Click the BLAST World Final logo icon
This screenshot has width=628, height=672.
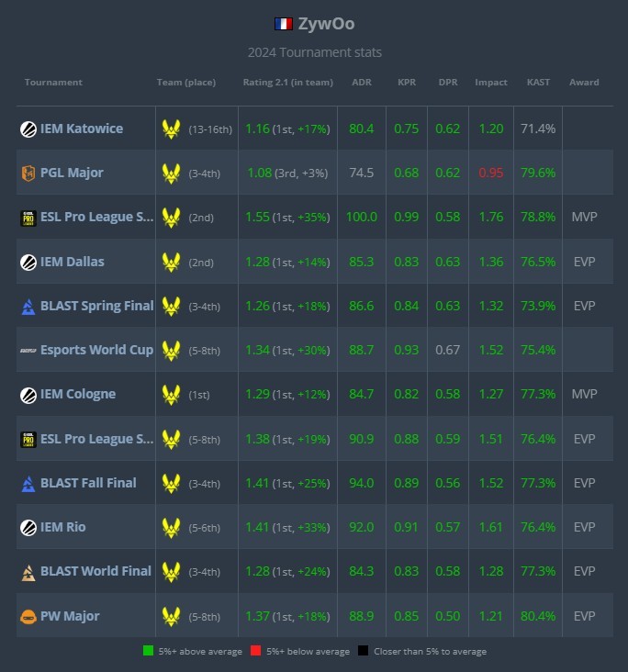click(x=28, y=571)
